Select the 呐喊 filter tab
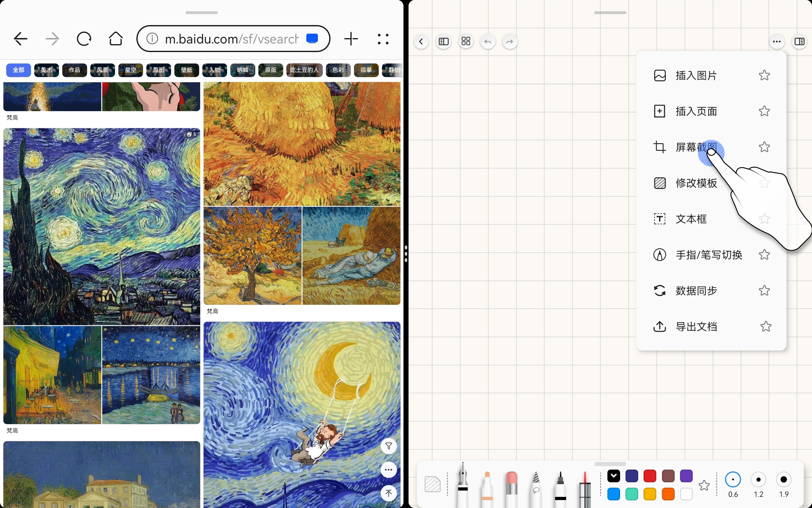 (x=243, y=70)
